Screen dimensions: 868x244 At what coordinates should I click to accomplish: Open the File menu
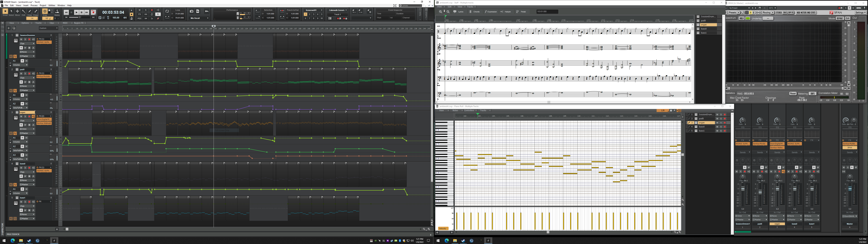[x=6, y=5]
